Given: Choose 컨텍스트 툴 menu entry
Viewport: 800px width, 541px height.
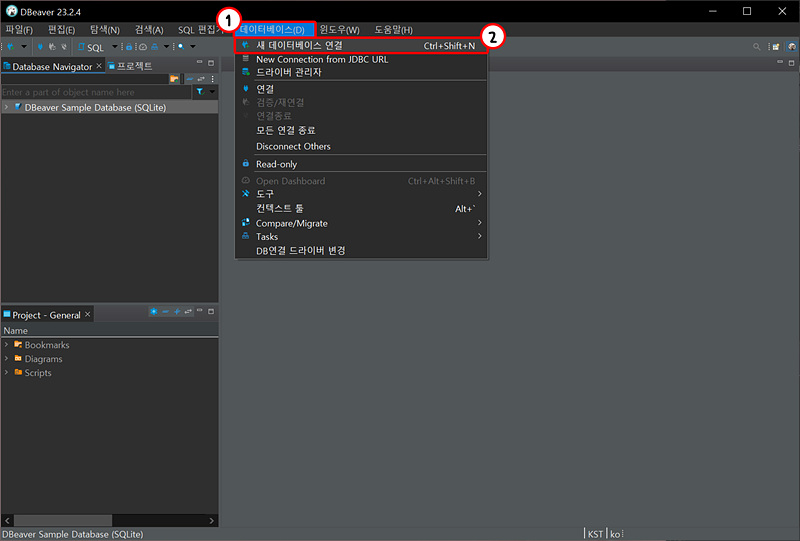Looking at the screenshot, I should point(361,208).
